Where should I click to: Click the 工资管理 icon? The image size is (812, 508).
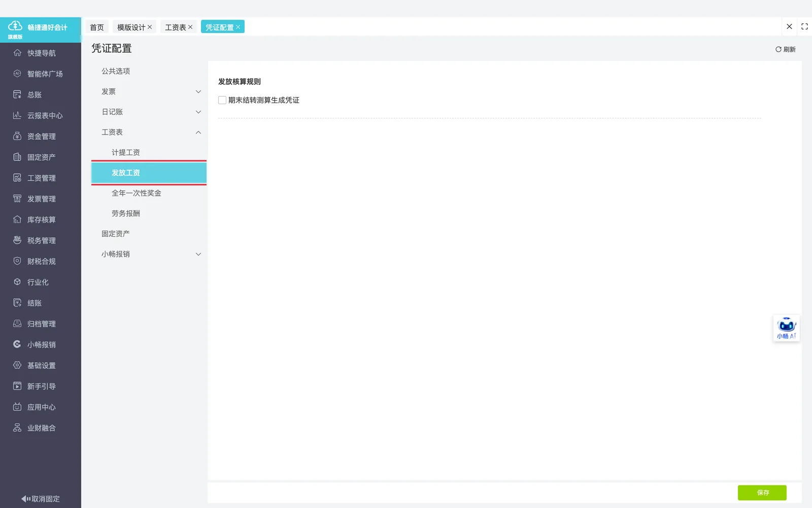[17, 178]
